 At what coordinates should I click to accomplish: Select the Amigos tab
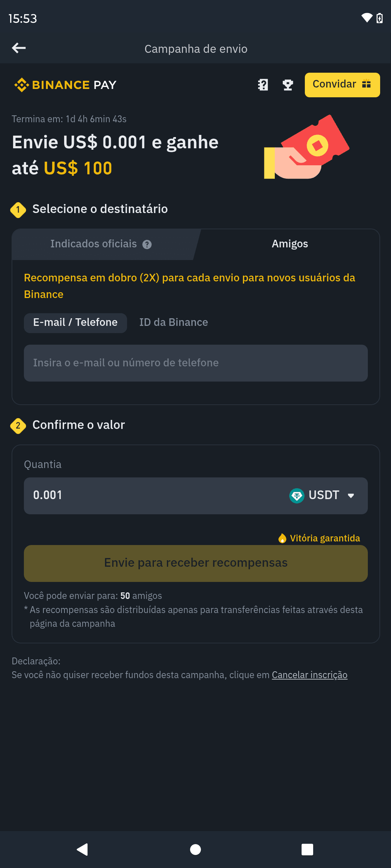[x=290, y=244]
